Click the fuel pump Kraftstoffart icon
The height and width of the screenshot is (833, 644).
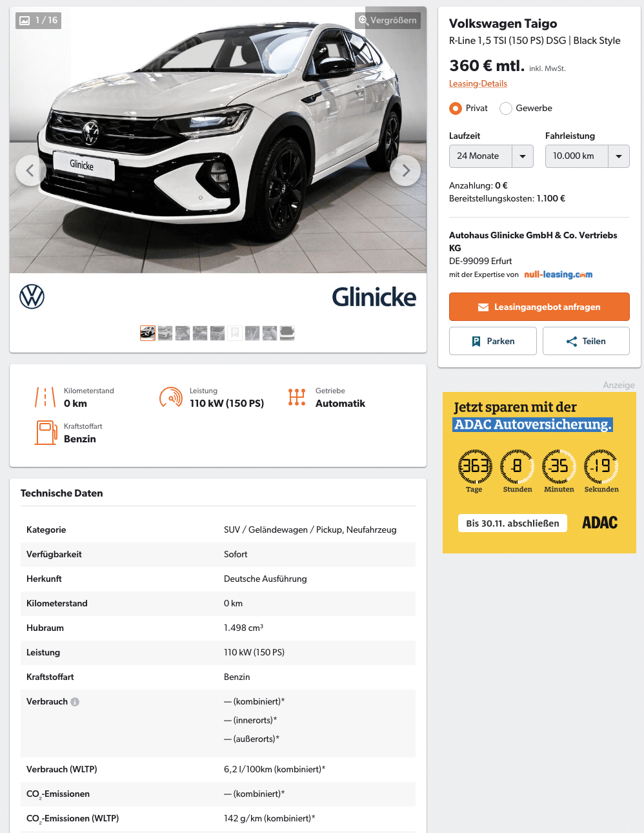pos(46,433)
